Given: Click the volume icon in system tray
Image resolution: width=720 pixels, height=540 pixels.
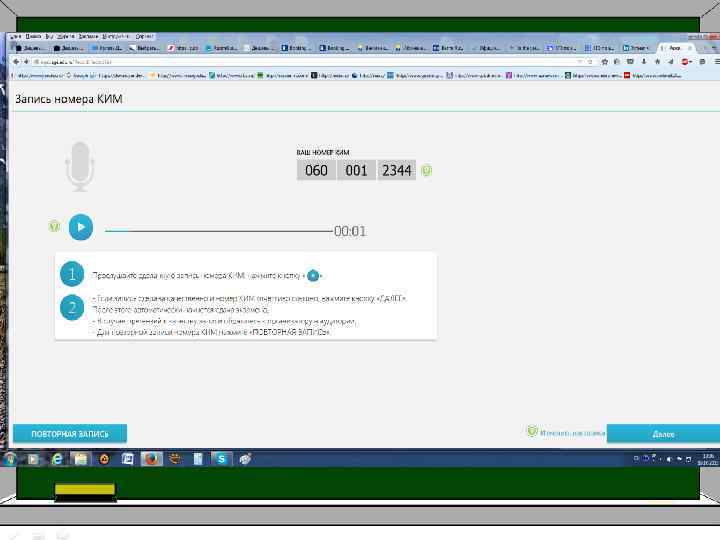Looking at the screenshot, I should tap(669, 459).
